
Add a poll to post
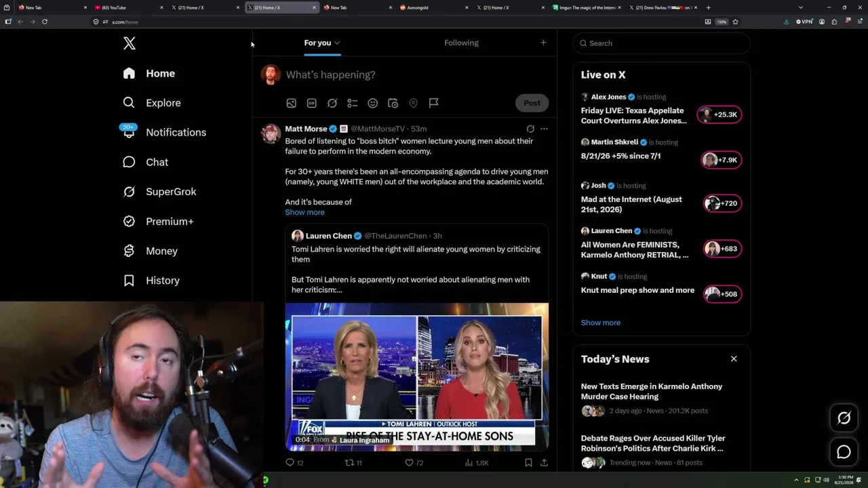[x=352, y=103]
